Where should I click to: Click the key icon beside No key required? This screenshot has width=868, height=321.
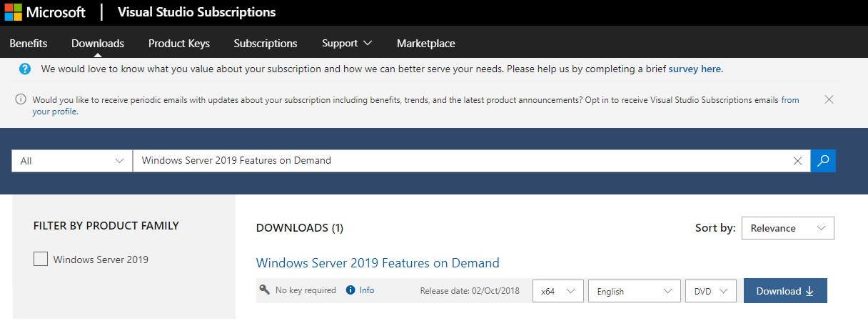pyautogui.click(x=264, y=290)
